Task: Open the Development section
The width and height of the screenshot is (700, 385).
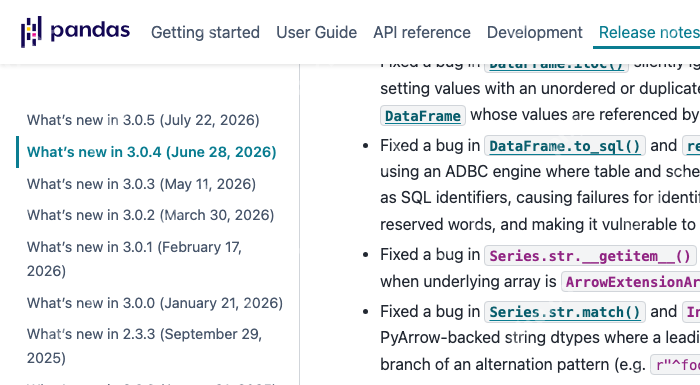Action: pyautogui.click(x=535, y=33)
